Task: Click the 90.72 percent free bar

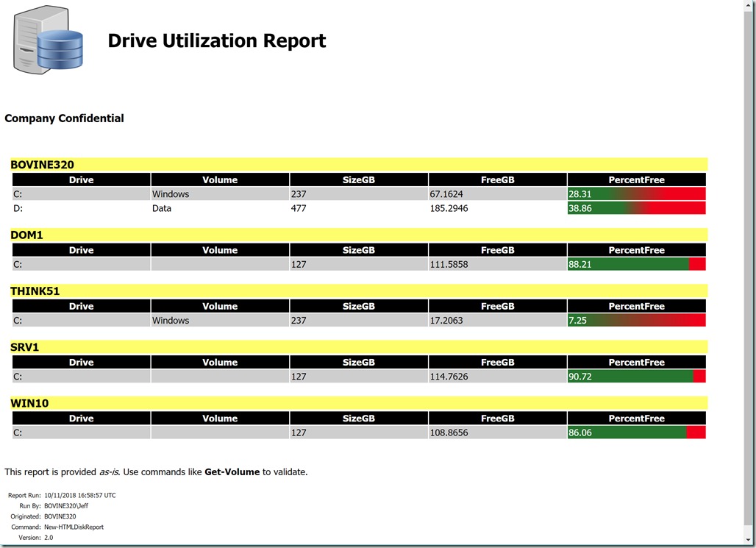Action: tap(636, 377)
